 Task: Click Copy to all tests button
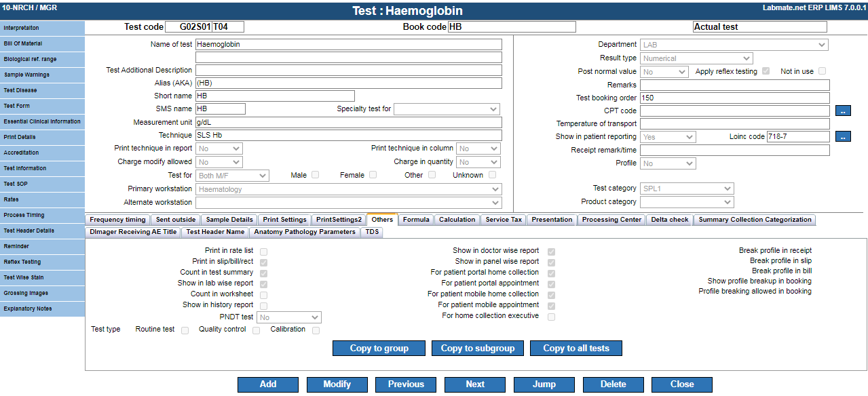pos(576,349)
